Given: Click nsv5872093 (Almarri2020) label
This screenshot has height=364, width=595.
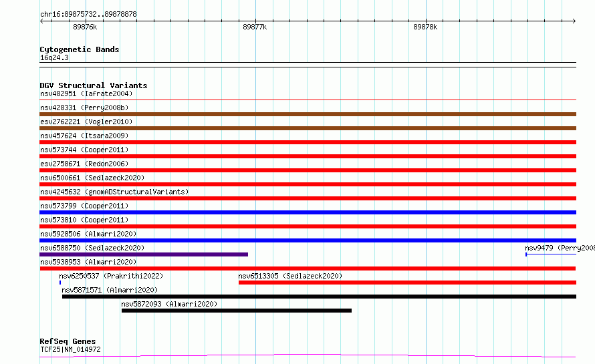Looking at the screenshot, I should (169, 304).
